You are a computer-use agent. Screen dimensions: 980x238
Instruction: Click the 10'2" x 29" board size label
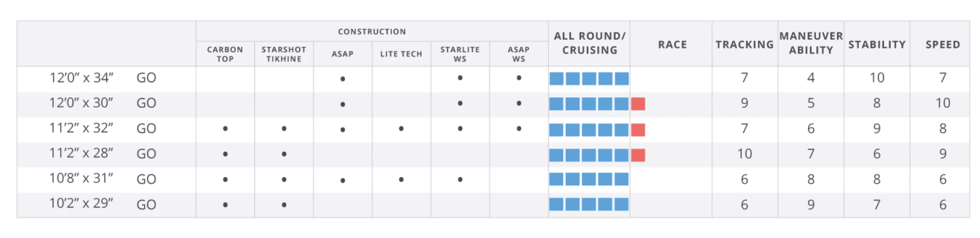click(81, 204)
